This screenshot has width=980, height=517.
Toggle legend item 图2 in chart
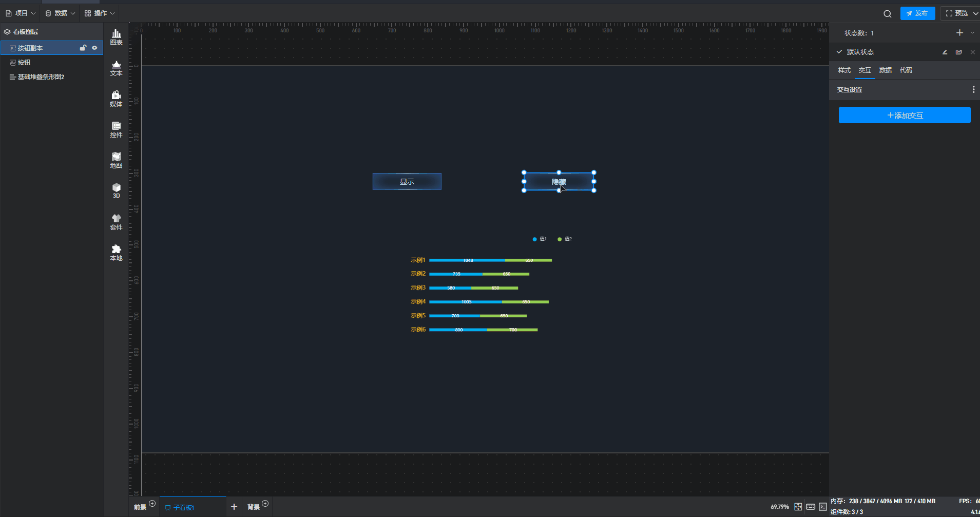(x=565, y=239)
